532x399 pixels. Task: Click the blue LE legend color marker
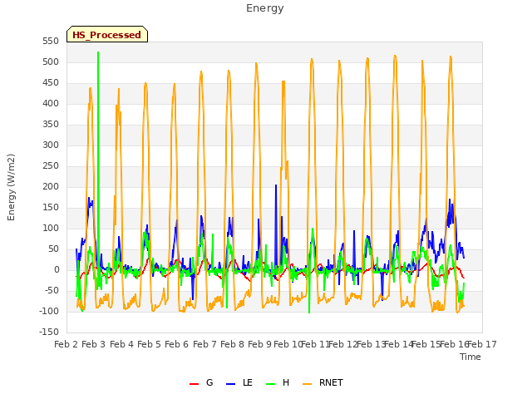tap(230, 384)
